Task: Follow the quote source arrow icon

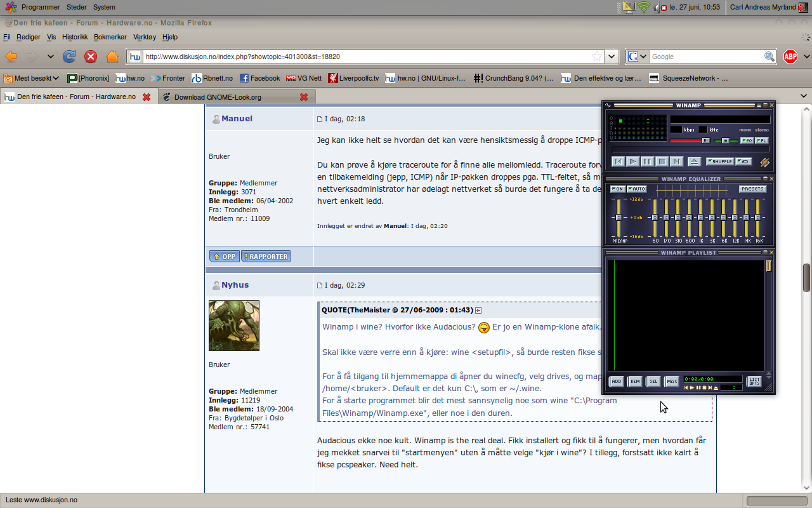Action: click(478, 311)
